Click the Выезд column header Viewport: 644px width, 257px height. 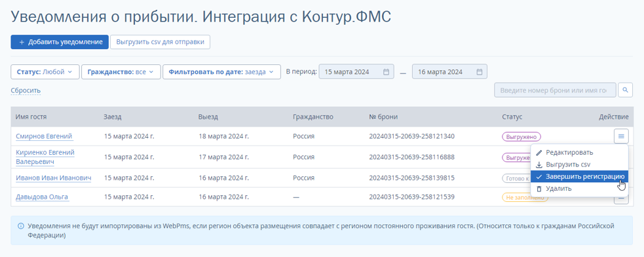tap(208, 117)
